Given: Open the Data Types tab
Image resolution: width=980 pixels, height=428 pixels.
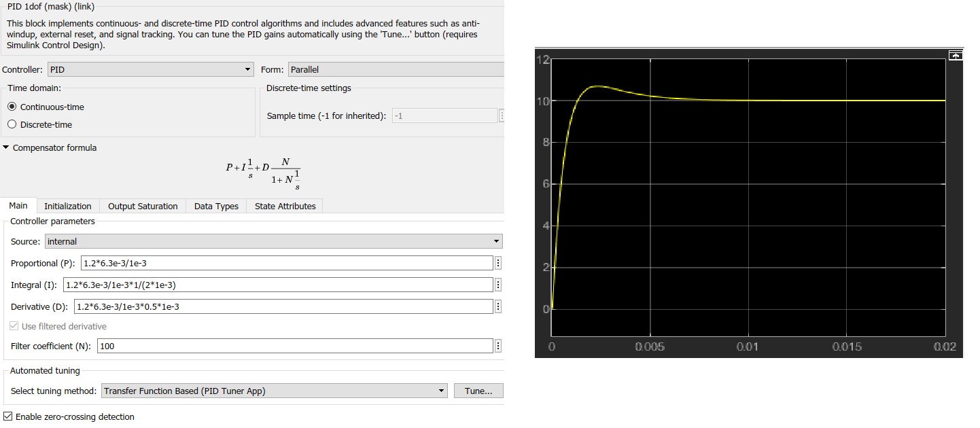Looking at the screenshot, I should 216,207.
